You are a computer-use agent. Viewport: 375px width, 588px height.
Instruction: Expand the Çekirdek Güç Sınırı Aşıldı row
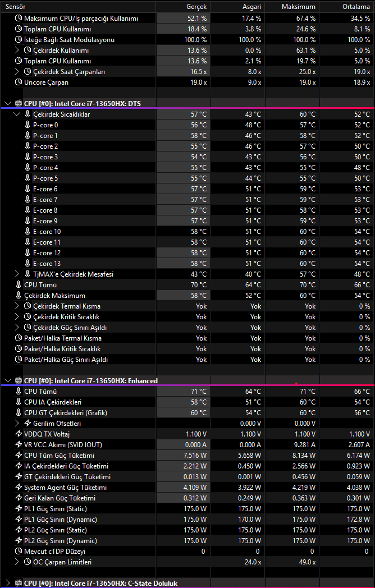tap(16, 327)
